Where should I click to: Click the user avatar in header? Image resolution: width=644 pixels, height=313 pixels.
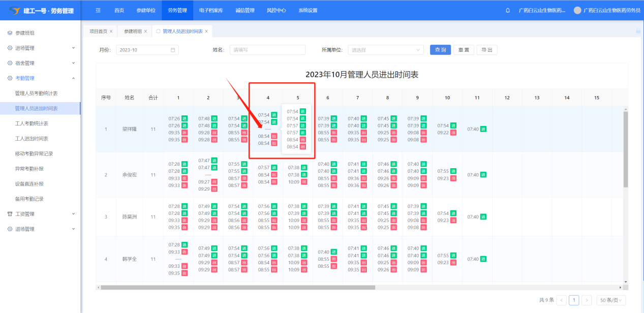coord(577,11)
